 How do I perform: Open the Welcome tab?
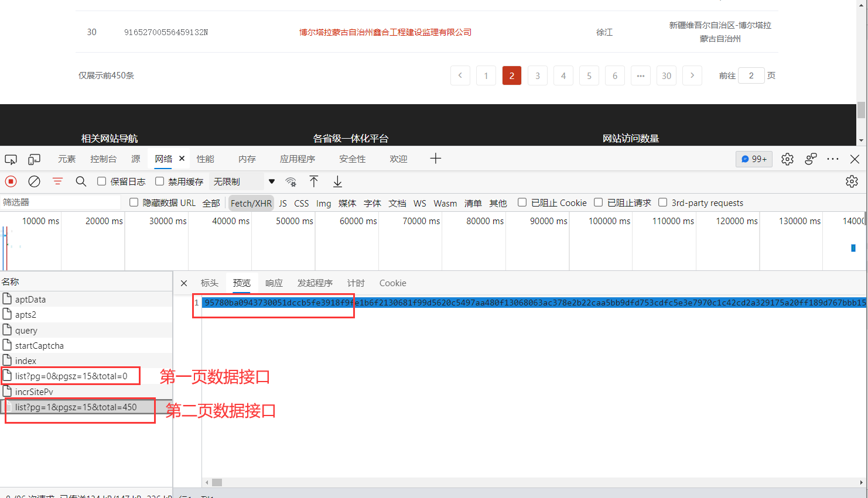(x=398, y=159)
